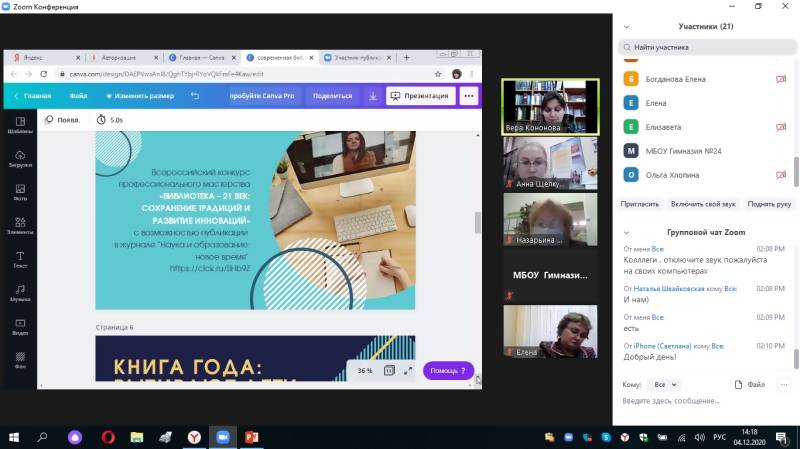The width and height of the screenshot is (800, 449).
Task: Open the Текст text tool
Action: pyautogui.click(x=19, y=260)
